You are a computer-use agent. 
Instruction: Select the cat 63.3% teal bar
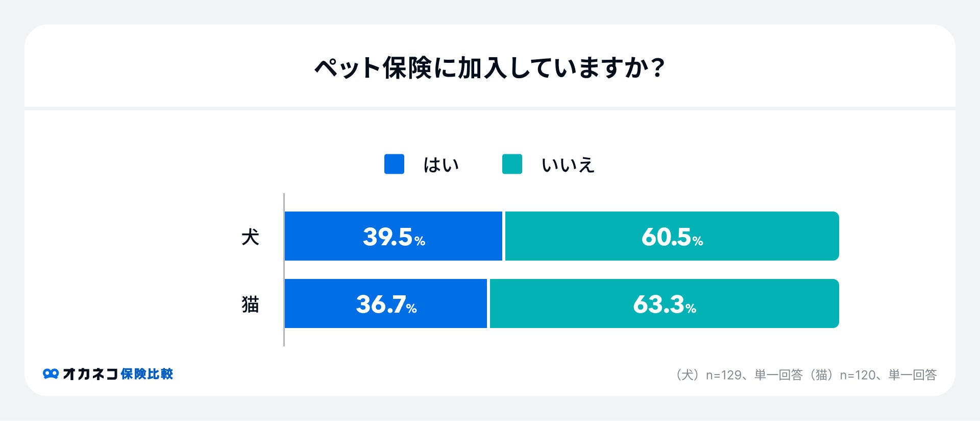664,303
